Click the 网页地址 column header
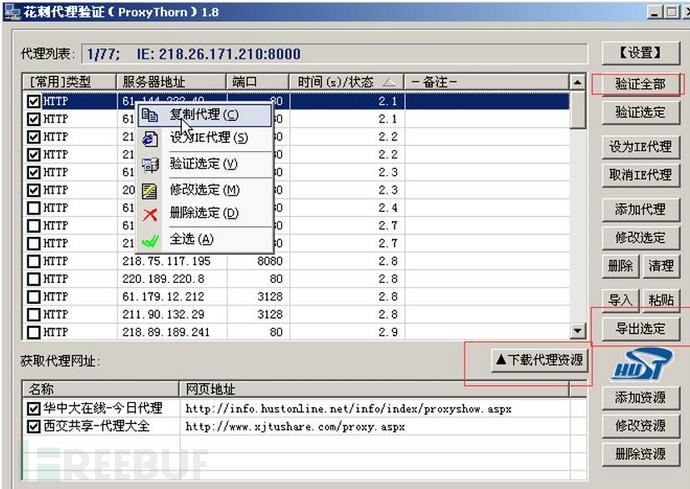Image resolution: width=690 pixels, height=489 pixels. click(x=374, y=389)
